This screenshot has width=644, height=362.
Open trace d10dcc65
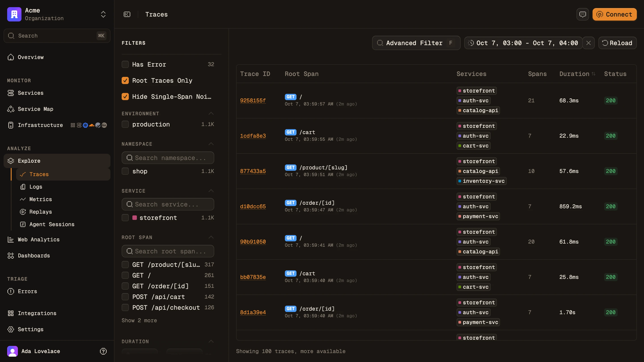tap(253, 206)
